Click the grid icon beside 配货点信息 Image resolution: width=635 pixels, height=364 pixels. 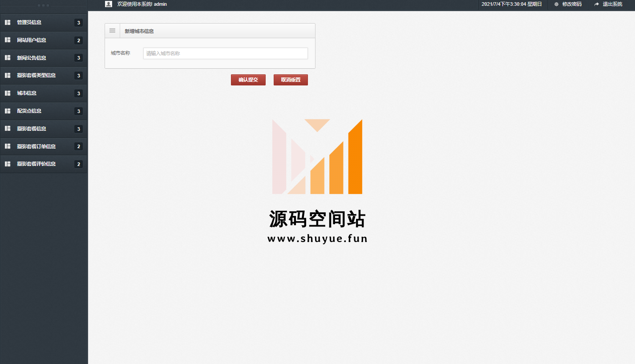coord(8,111)
